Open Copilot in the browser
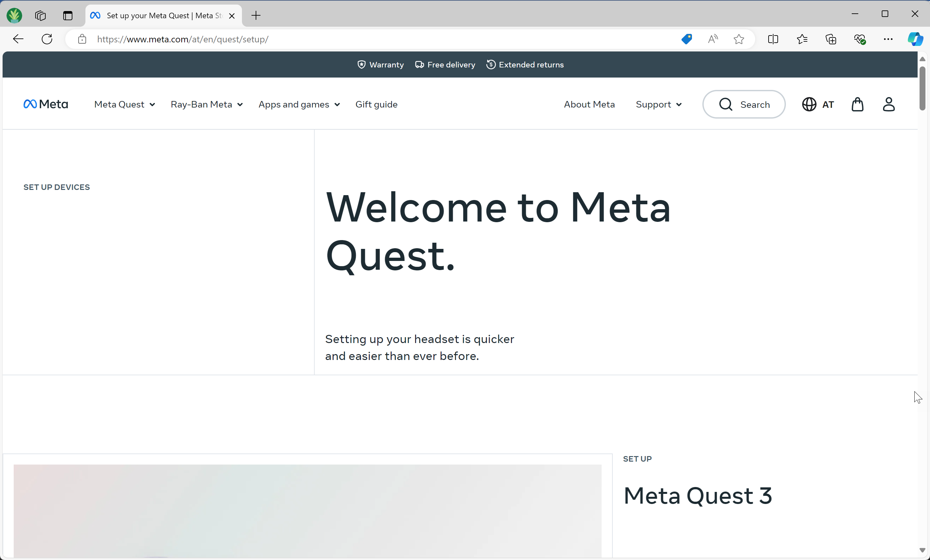930x560 pixels. [915, 39]
